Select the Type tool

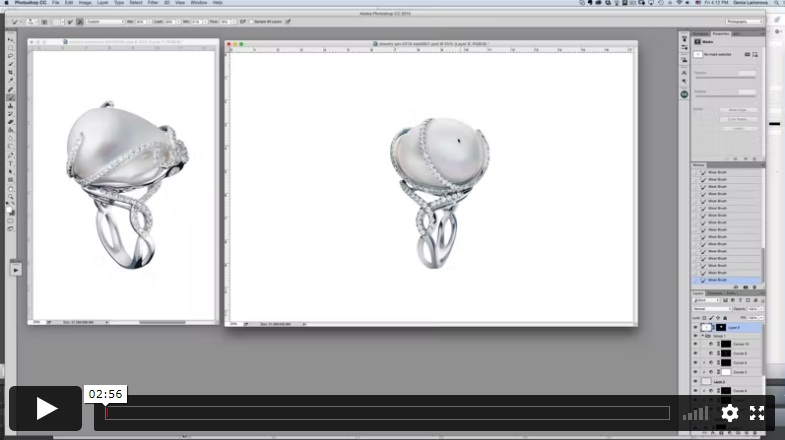[11, 163]
